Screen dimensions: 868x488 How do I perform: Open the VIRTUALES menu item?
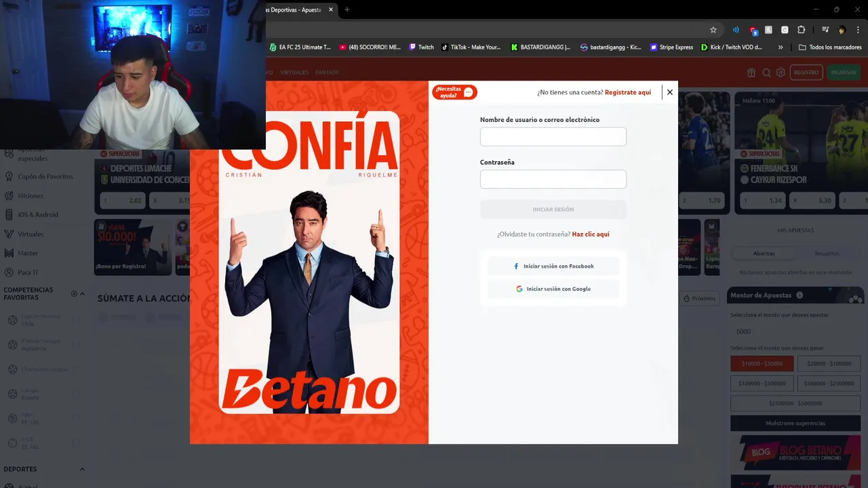(x=294, y=73)
